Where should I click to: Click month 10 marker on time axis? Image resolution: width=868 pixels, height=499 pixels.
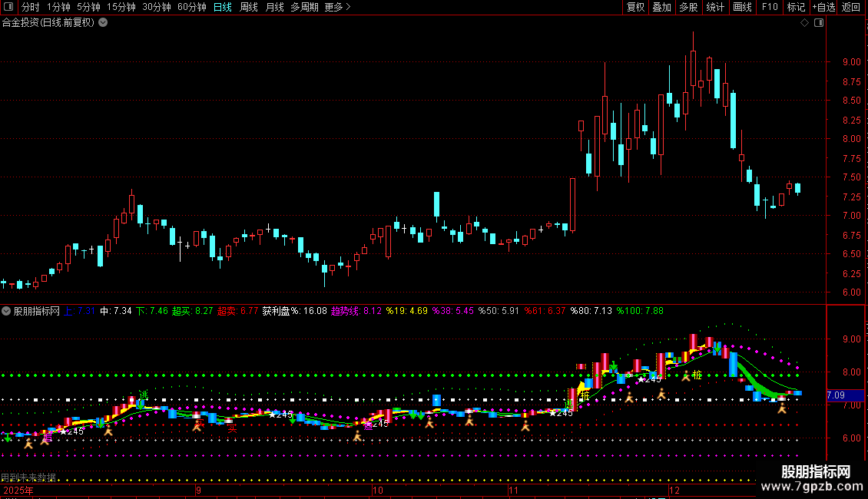pos(377,490)
